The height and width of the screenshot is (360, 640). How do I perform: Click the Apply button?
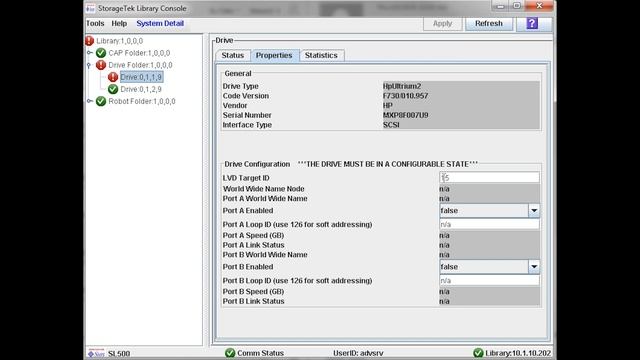click(x=442, y=24)
